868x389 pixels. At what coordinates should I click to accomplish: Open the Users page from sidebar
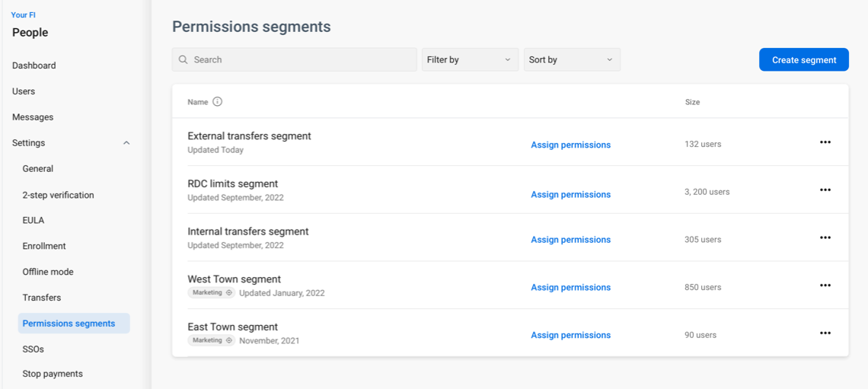(24, 91)
